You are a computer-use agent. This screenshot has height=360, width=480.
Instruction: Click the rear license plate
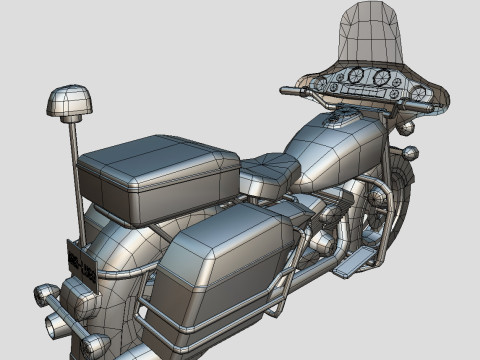tap(82, 266)
